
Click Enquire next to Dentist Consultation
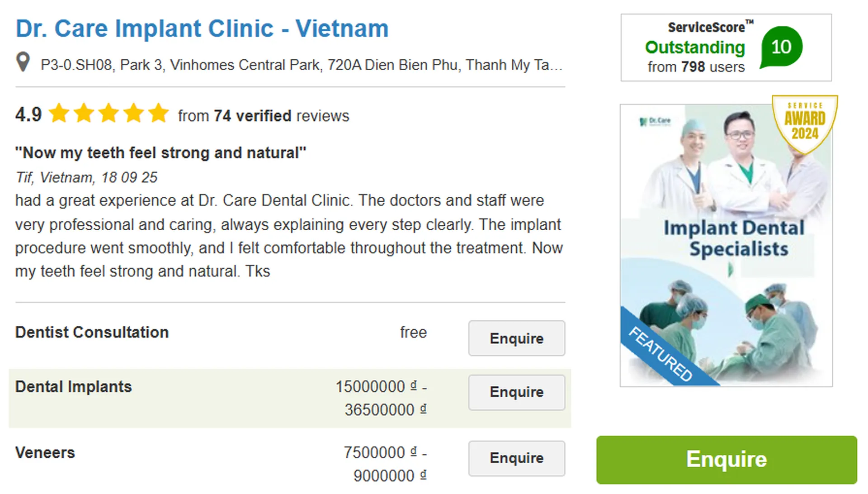[x=516, y=338]
